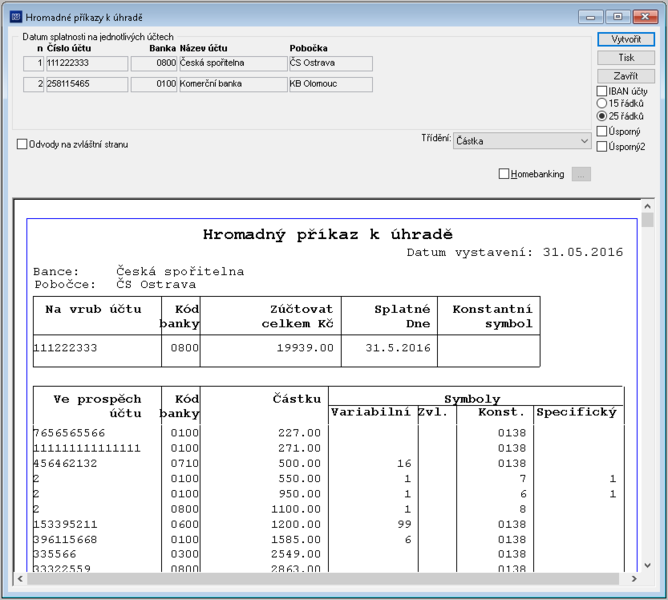Open the Třídění dropdown showing Částka

[522, 141]
